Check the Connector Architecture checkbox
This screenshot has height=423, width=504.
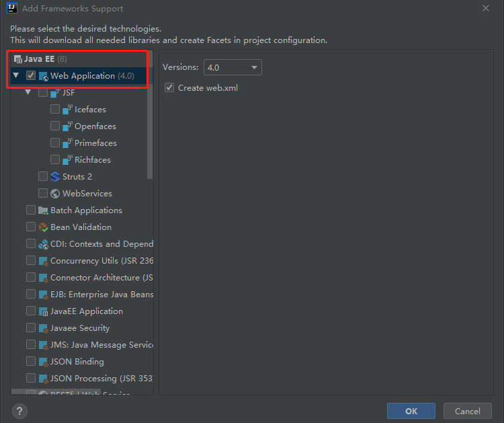pos(31,277)
